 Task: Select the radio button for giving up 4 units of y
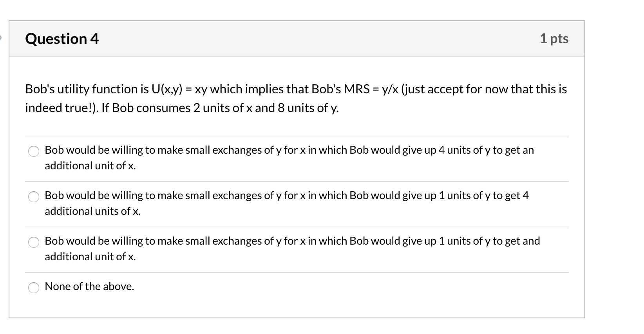coord(34,151)
